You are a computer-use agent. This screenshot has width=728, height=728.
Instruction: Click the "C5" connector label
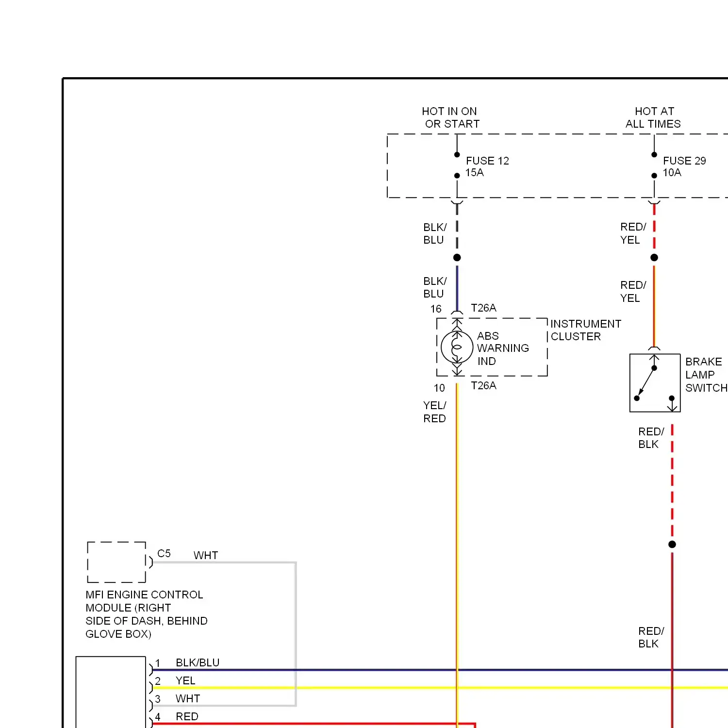pos(164,553)
